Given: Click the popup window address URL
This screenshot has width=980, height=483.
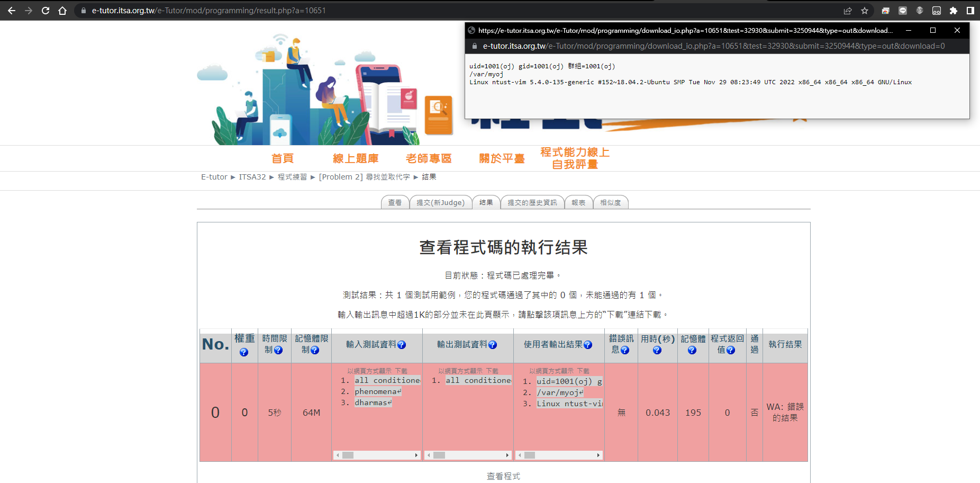Looking at the screenshot, I should pos(714,46).
